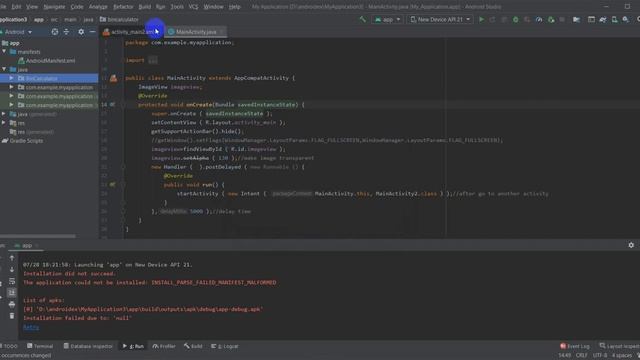Open the Edit menu

16,7
